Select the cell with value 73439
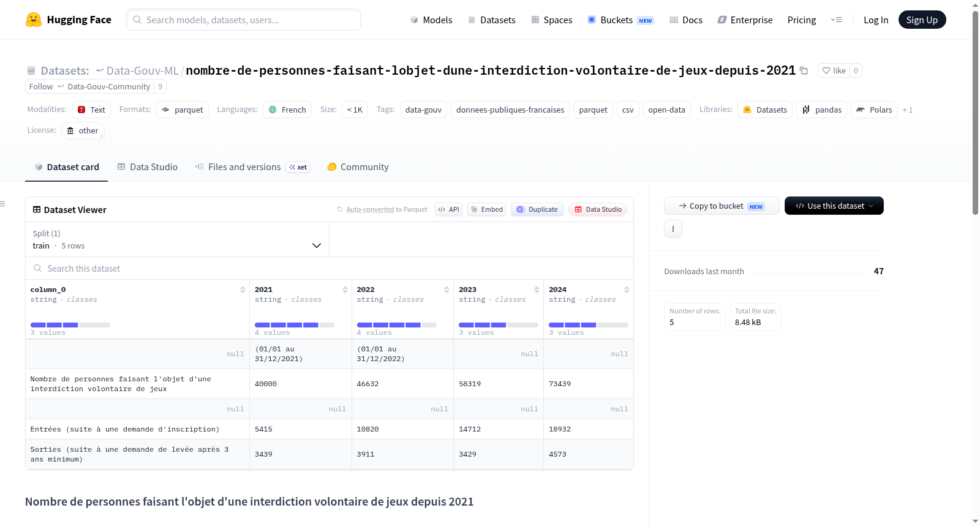Image resolution: width=980 pixels, height=527 pixels. point(589,384)
